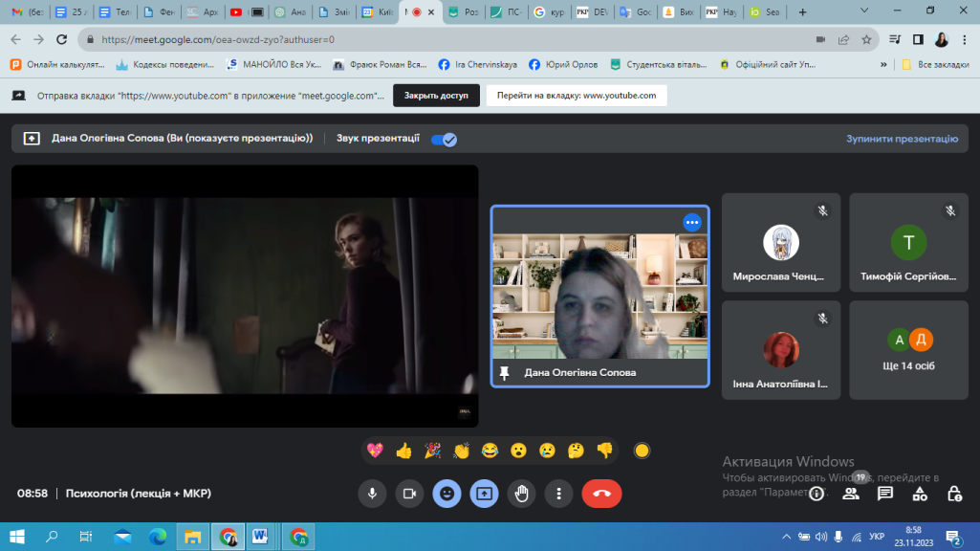Open the chat panel icon
The width and height of the screenshot is (980, 551).
coord(885,494)
